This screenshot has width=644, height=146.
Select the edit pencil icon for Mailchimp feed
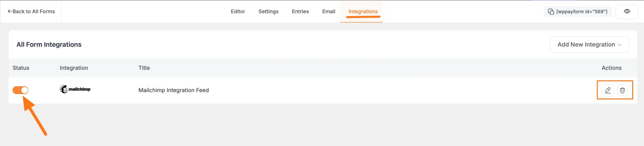point(608,90)
